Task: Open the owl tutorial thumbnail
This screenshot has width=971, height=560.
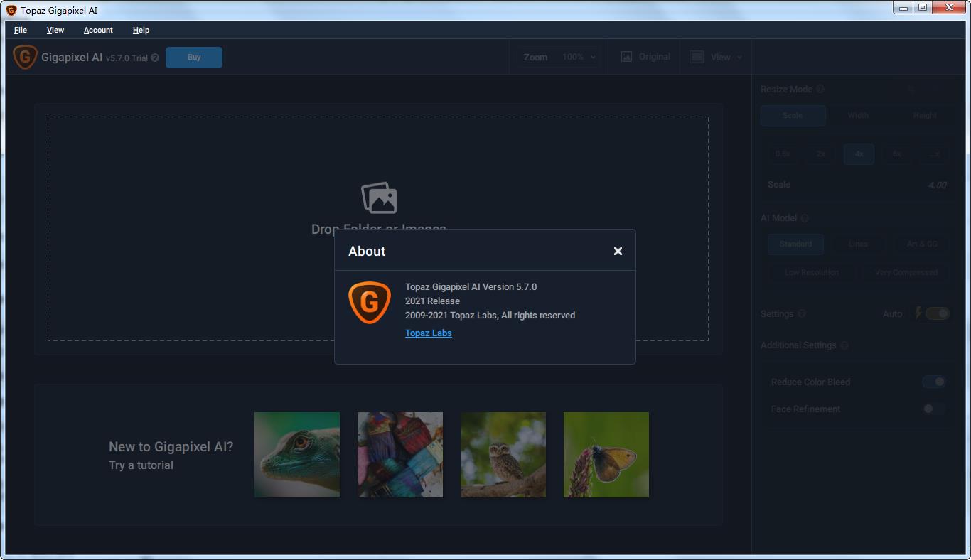Action: [x=503, y=455]
